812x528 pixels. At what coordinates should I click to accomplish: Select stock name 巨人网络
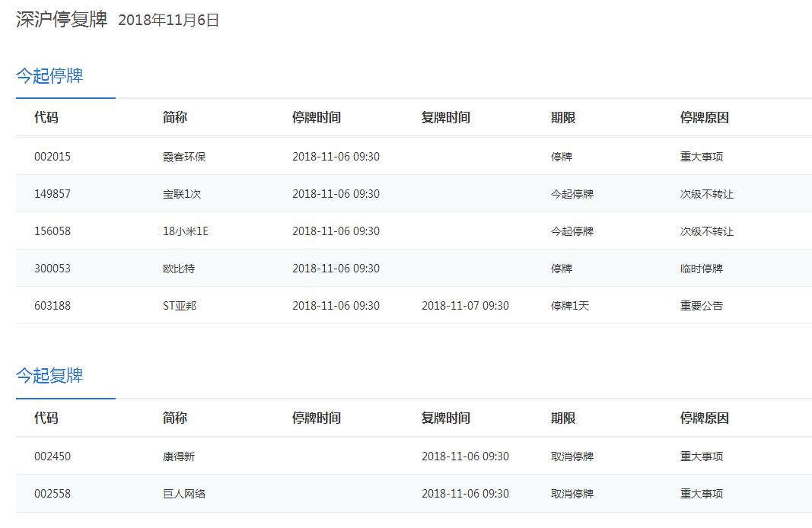coord(184,494)
